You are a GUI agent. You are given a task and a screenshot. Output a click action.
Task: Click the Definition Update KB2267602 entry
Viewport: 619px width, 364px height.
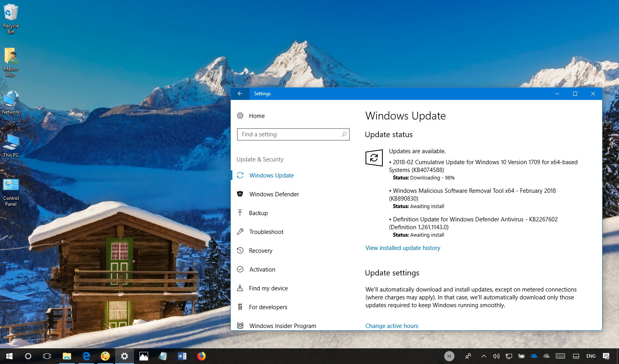click(x=473, y=223)
